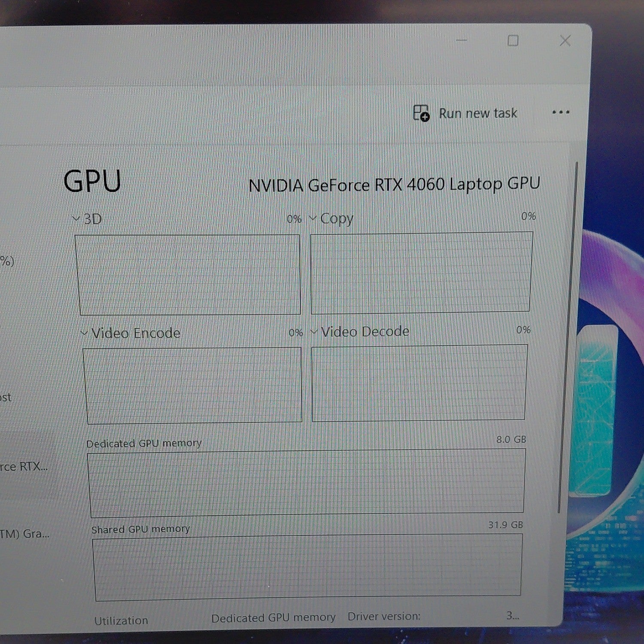Select the GeForce RTX GPU sidebar entry
This screenshot has width=644, height=644.
[x=24, y=467]
